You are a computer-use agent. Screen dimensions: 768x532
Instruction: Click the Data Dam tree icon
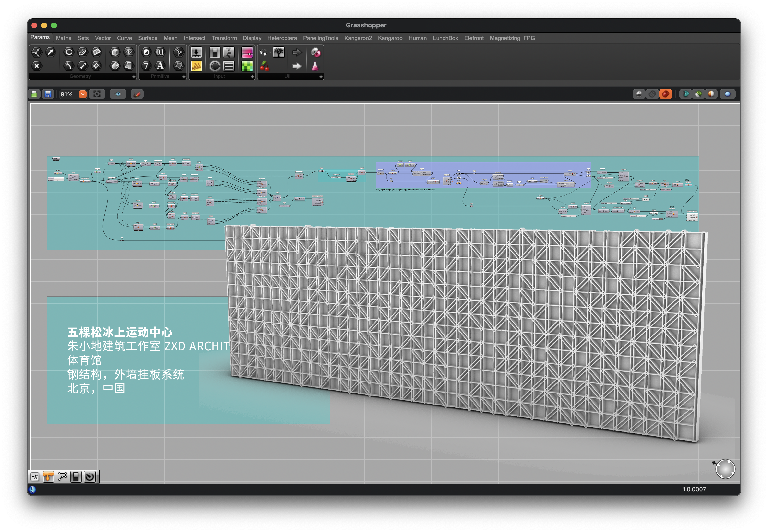tap(279, 52)
